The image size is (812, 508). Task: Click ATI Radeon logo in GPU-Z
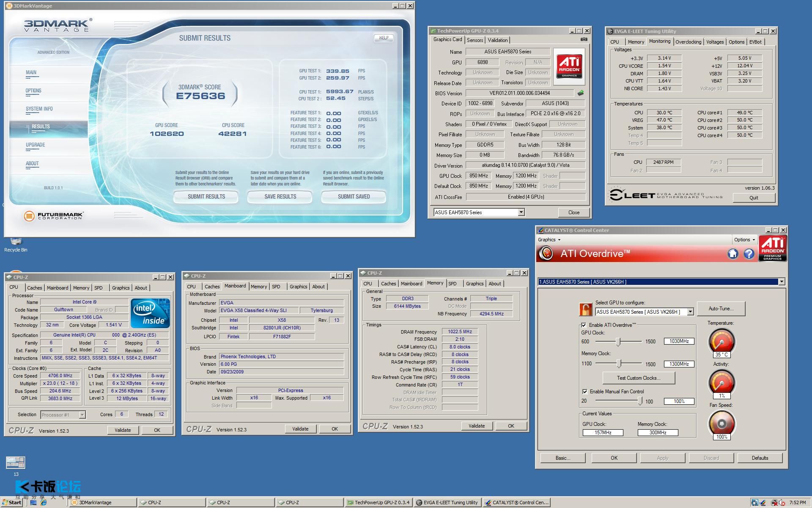click(x=569, y=66)
